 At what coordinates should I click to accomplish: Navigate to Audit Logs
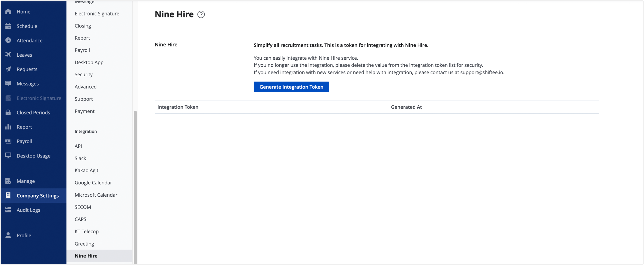28,210
